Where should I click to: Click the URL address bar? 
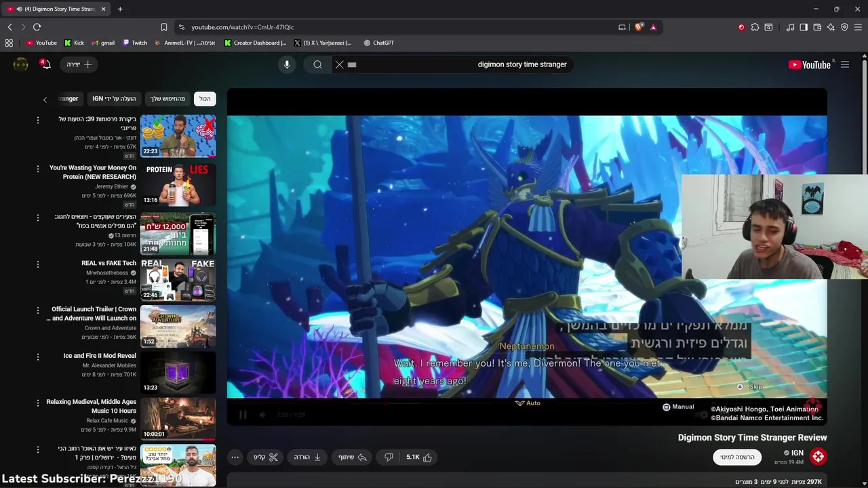[400, 27]
